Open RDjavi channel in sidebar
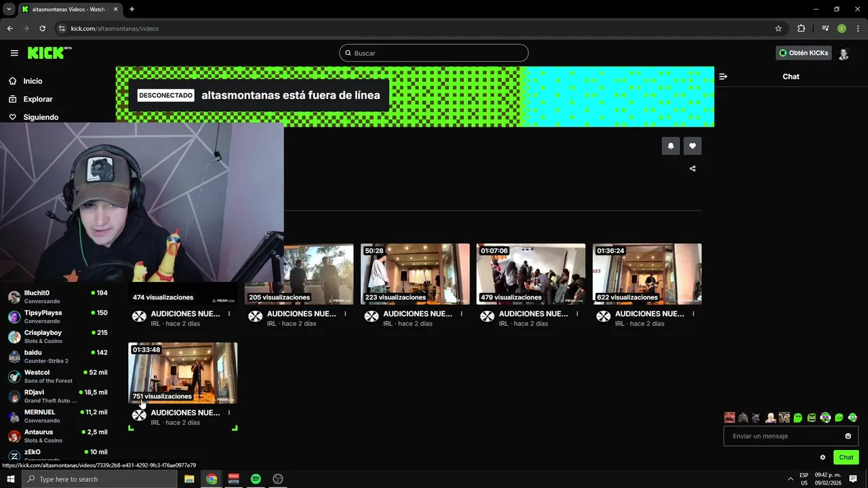868x488 pixels. coord(58,396)
